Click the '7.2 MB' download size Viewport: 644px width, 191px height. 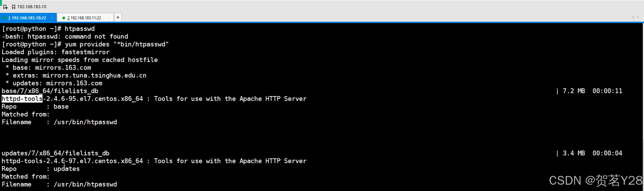pyautogui.click(x=574, y=91)
